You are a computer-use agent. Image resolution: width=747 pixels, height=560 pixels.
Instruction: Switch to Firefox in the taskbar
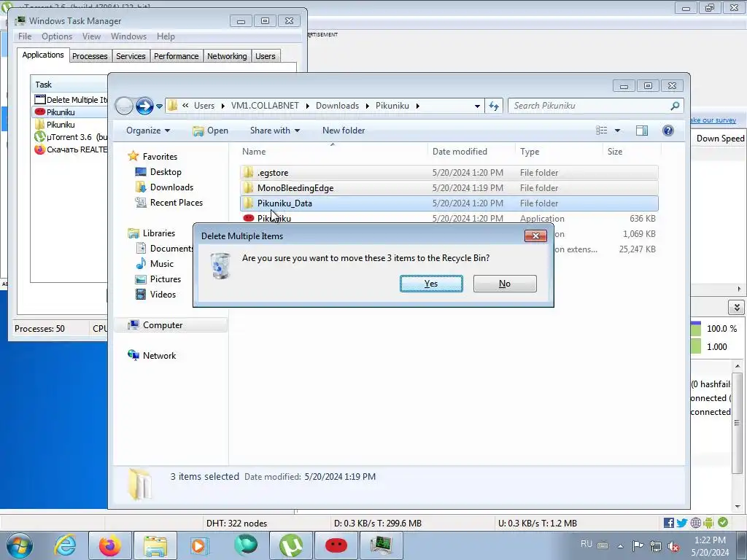coord(109,545)
